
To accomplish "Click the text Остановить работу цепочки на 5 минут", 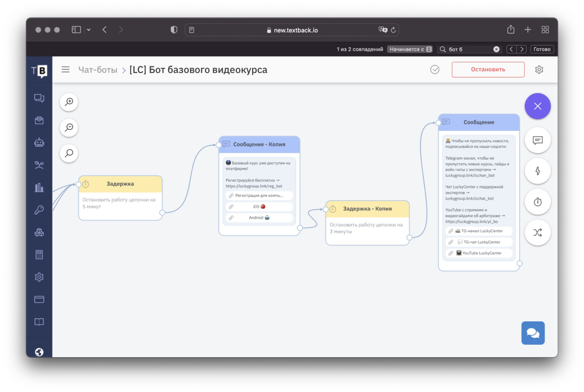I will [119, 203].
